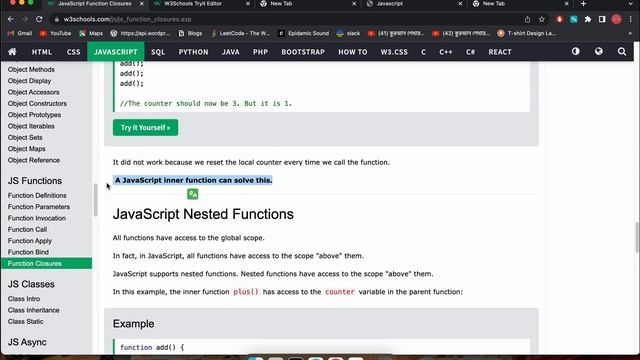Image resolution: width=640 pixels, height=360 pixels.
Task: Open a new browser tab with plus
Action: [x=583, y=4]
